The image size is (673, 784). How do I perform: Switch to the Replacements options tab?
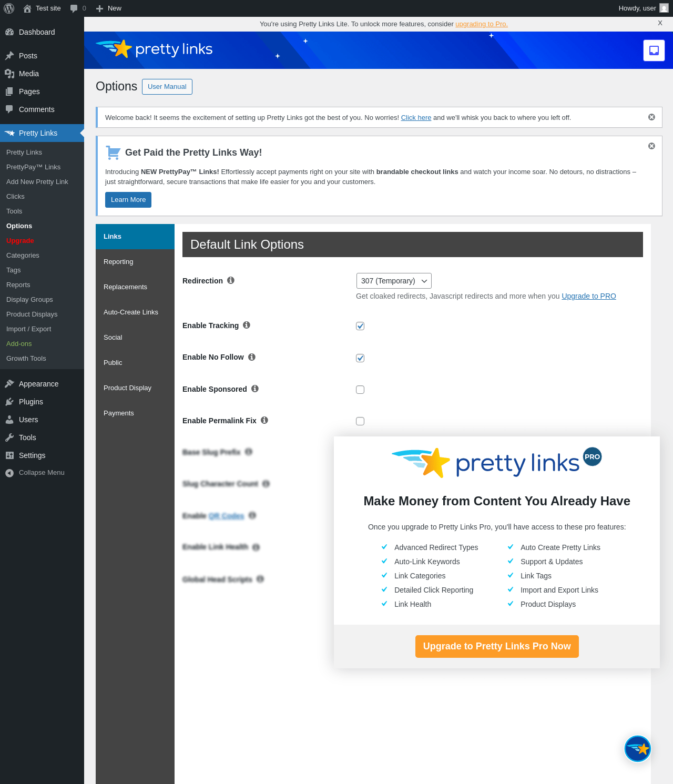pyautogui.click(x=135, y=287)
